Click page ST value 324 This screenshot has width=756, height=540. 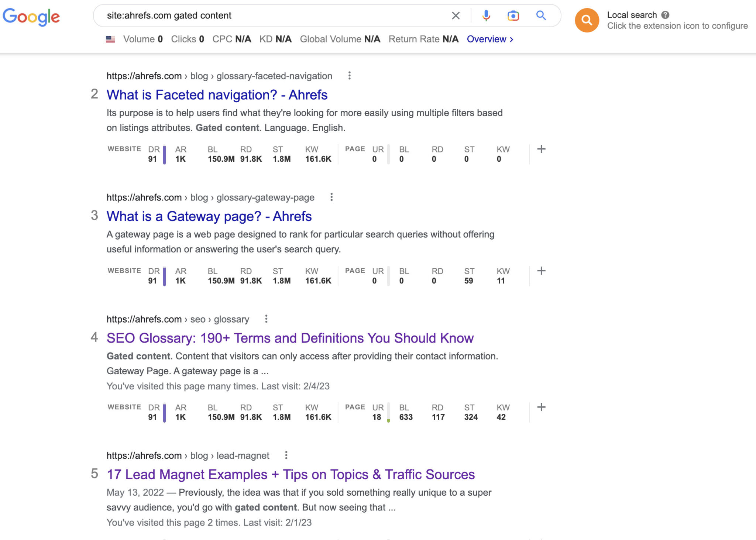click(x=471, y=417)
